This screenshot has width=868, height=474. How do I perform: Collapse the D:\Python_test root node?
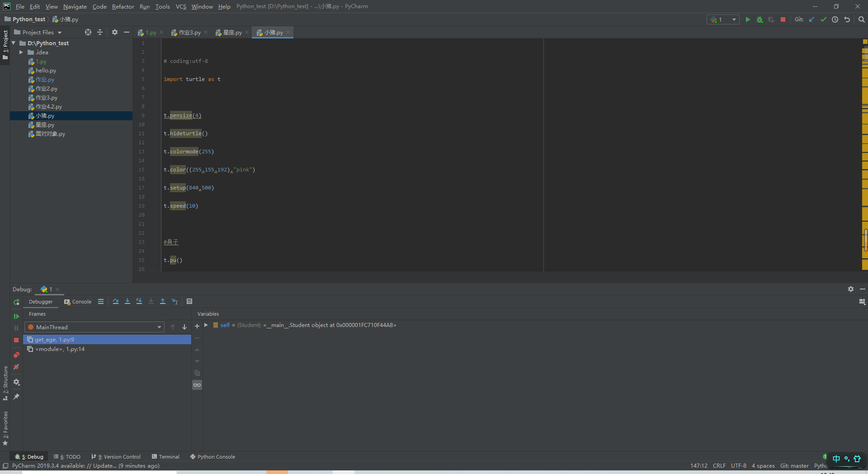tap(14, 43)
